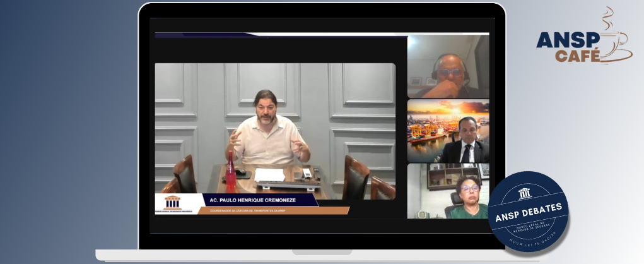Click the bookshelf behind bottom participant

pos(453,176)
